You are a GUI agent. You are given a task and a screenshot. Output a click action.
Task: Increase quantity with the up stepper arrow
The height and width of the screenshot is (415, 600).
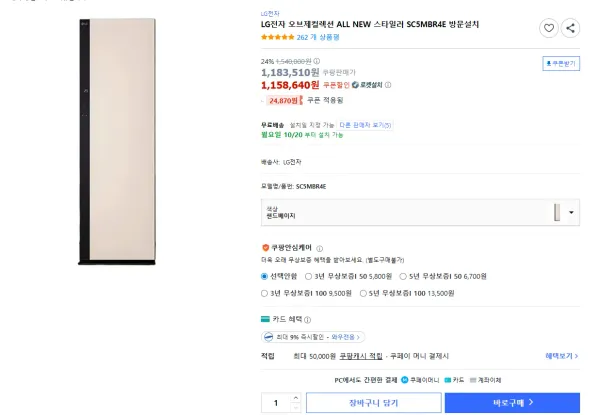pos(295,398)
